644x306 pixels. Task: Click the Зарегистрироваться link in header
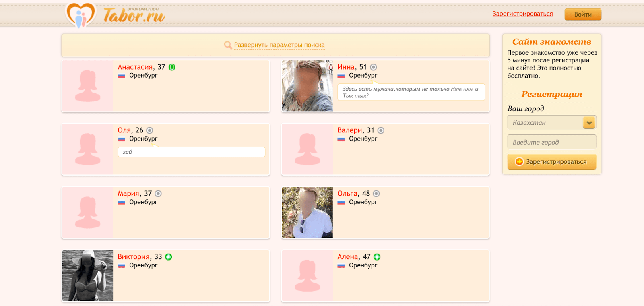522,14
